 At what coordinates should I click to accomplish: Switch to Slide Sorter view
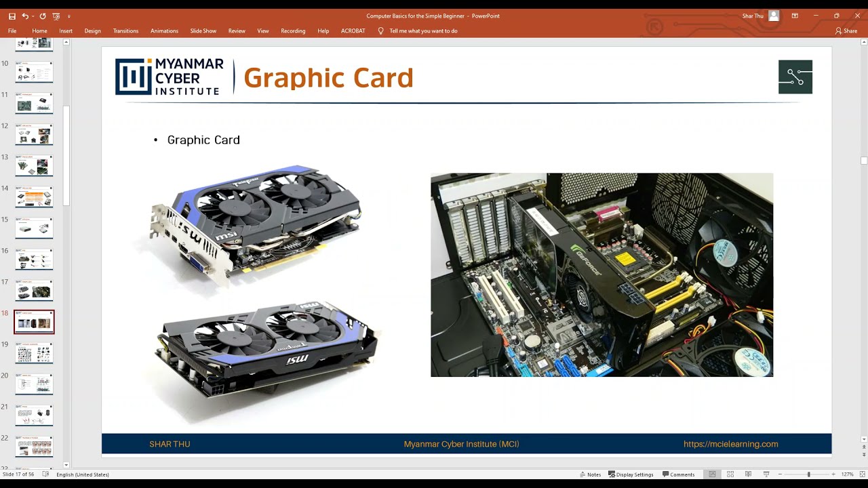point(730,474)
